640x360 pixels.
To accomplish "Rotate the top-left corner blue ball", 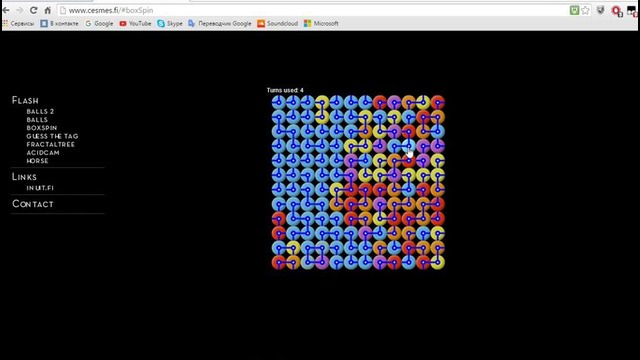I will [x=279, y=102].
